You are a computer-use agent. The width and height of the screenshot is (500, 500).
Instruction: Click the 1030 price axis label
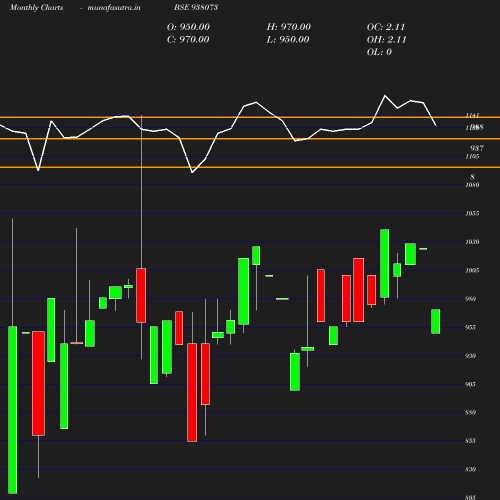tap(472, 242)
